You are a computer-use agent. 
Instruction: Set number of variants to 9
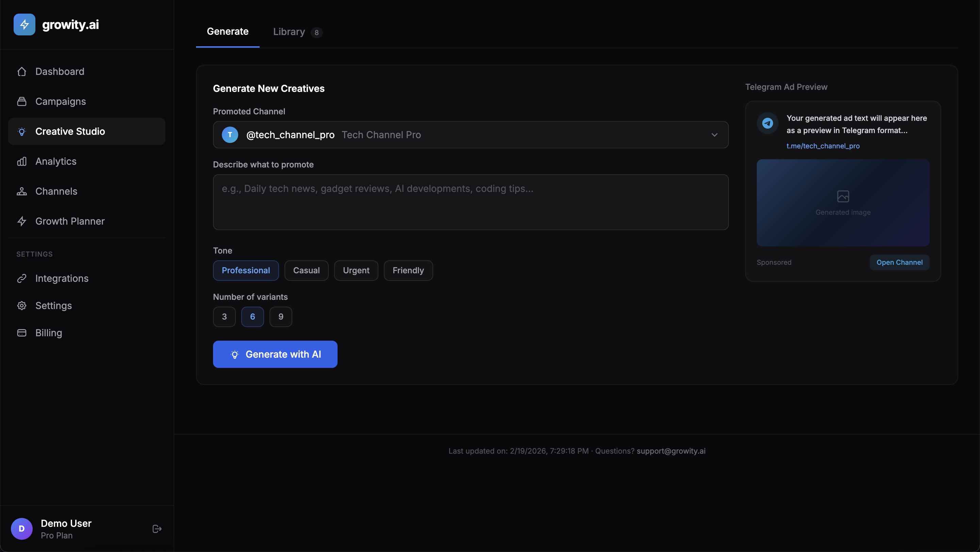[x=280, y=316]
